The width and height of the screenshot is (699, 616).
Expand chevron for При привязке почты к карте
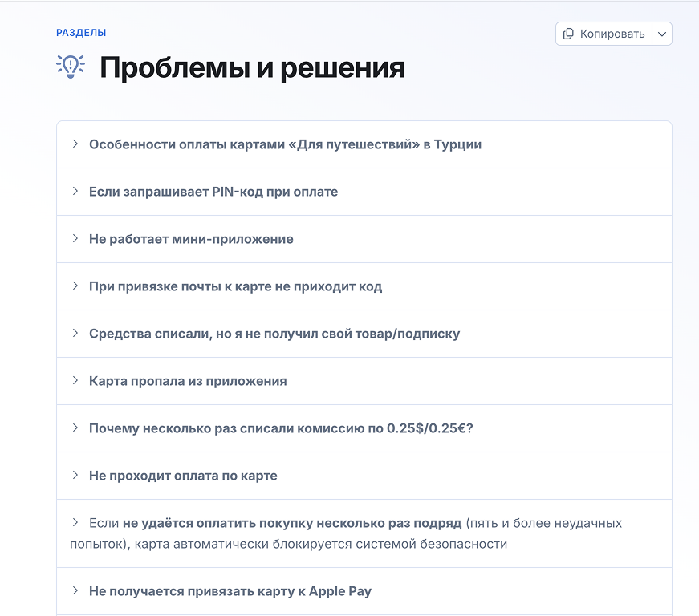pos(75,286)
